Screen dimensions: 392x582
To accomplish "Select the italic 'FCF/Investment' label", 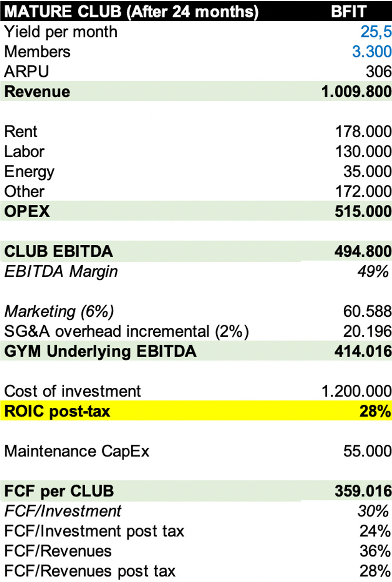I will click(x=63, y=511).
